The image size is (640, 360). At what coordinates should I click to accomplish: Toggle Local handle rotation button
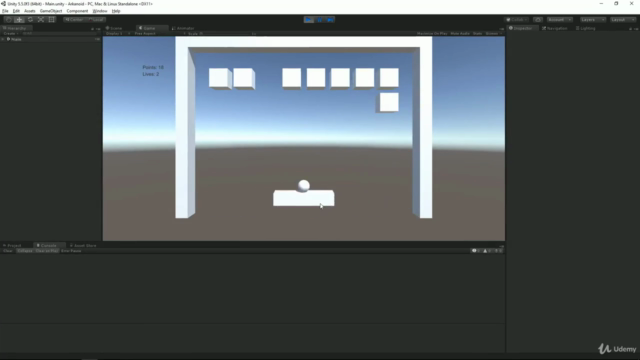pyautogui.click(x=96, y=20)
